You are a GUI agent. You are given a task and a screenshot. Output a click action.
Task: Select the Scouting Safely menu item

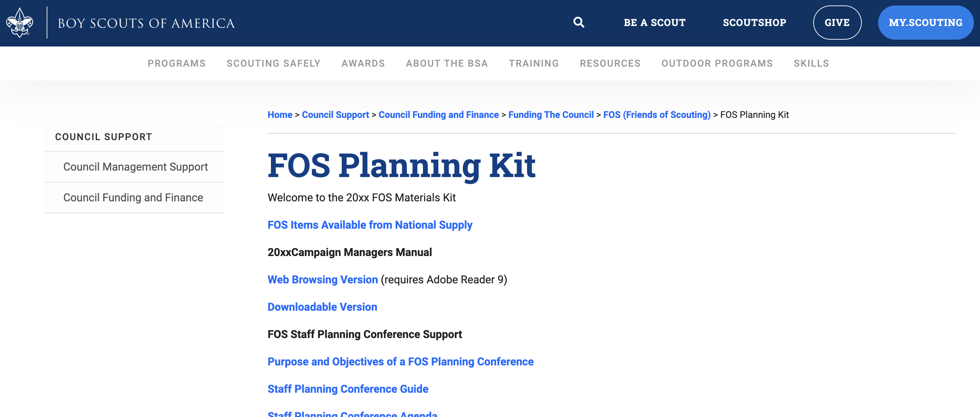pos(274,64)
